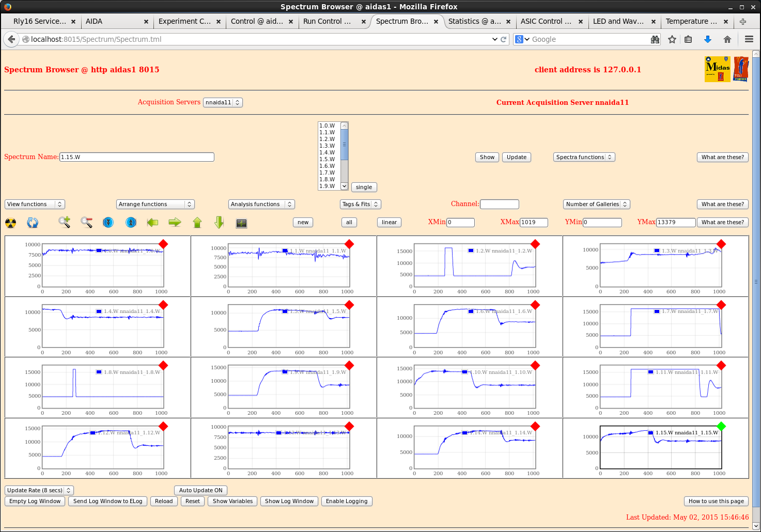Viewport: 761px width, 532px height.
Task: Click the waveform monitor icon
Action: click(241, 223)
